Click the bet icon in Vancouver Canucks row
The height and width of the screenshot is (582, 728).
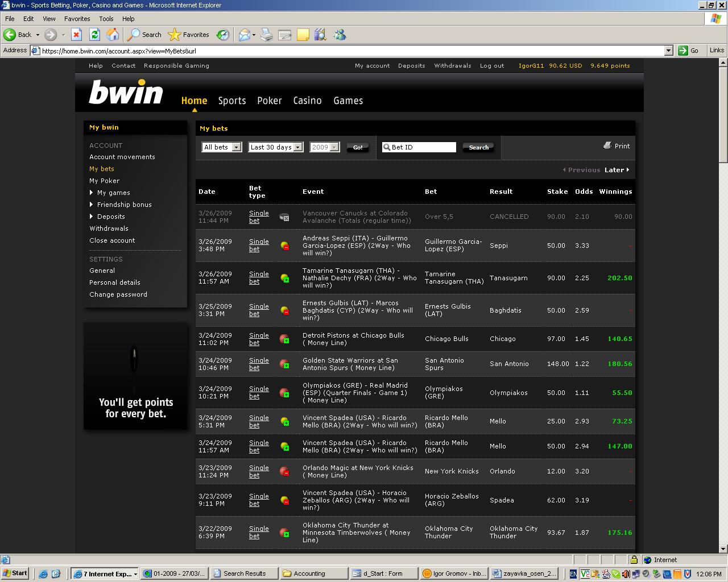pos(284,217)
